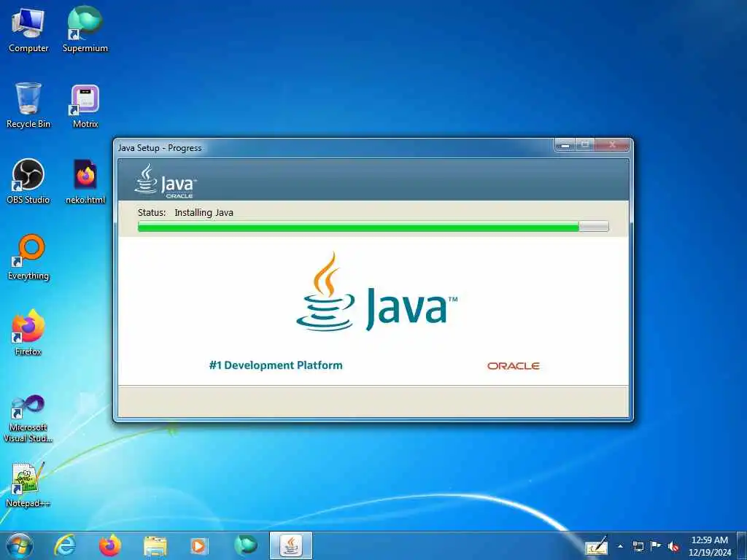Open the clock showing 12:59 AM
Image resolution: width=747 pixels, height=560 pixels.
pos(710,546)
